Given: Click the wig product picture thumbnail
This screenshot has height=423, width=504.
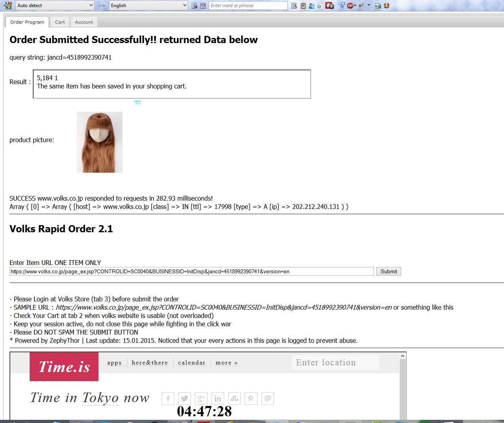Looking at the screenshot, I should coord(100,142).
